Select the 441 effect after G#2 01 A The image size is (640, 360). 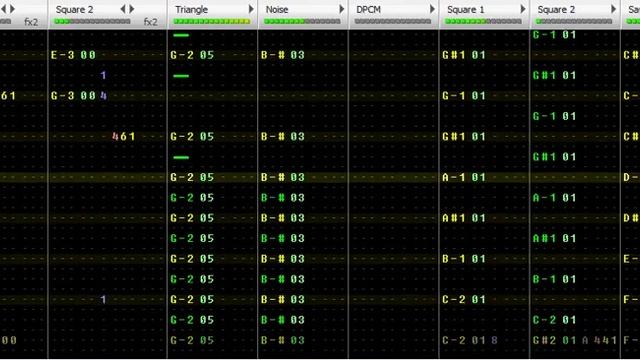point(605,340)
